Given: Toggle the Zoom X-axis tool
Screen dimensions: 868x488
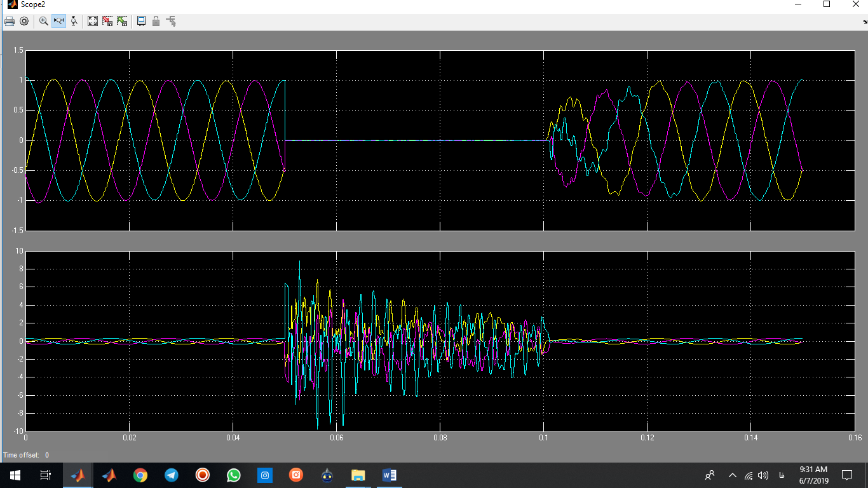Looking at the screenshot, I should click(58, 21).
